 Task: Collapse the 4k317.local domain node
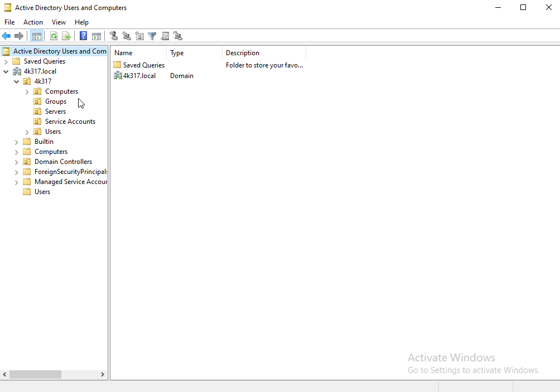[x=6, y=71]
